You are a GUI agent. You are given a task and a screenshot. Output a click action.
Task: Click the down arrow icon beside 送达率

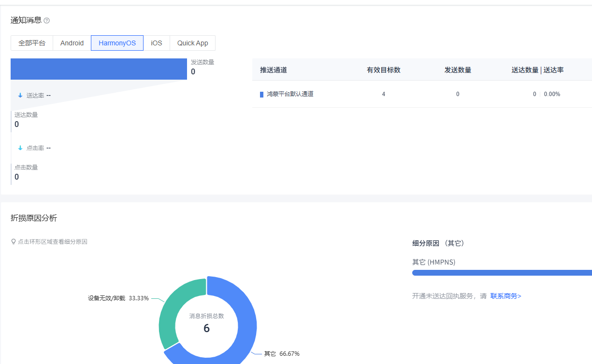[20, 96]
